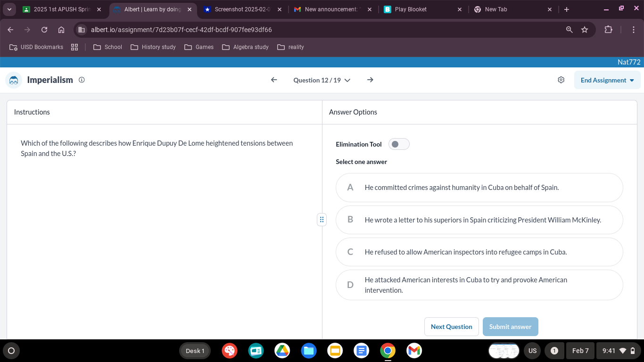Click the Next Question button
Viewport: 644px width, 362px height.
[452, 327]
